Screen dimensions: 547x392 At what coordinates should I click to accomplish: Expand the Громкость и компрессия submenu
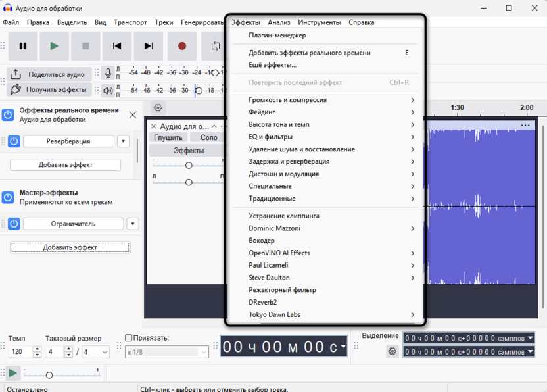pos(325,100)
